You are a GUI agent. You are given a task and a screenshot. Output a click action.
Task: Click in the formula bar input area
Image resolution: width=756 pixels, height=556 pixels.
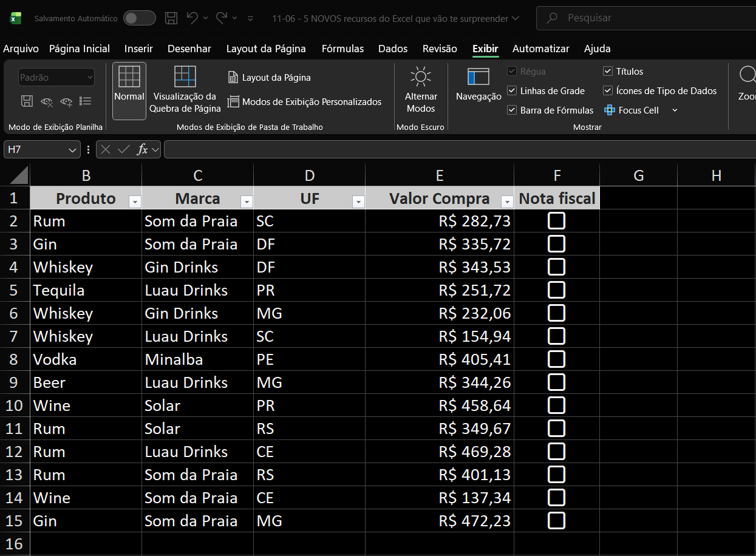pyautogui.click(x=460, y=149)
